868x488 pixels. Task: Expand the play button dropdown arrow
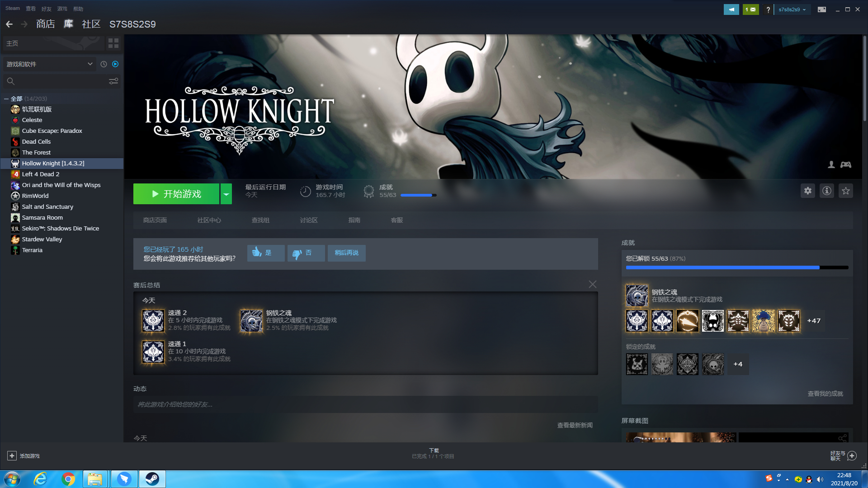coord(226,194)
